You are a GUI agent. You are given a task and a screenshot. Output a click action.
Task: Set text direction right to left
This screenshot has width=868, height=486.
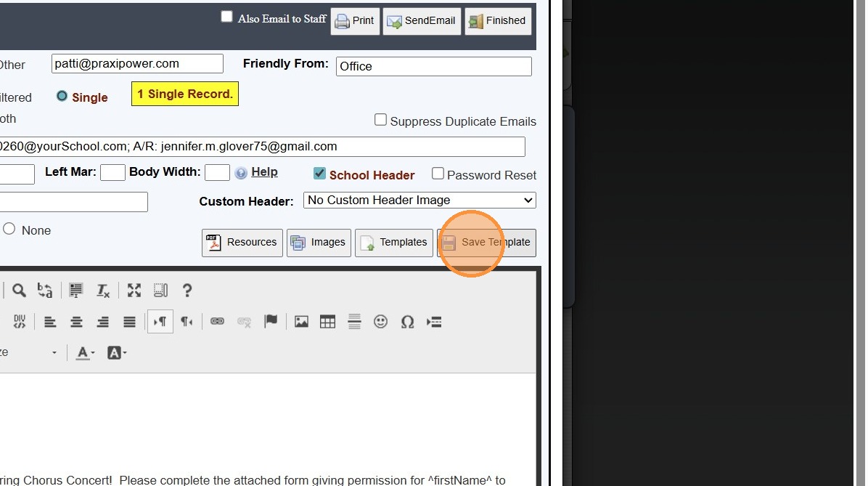[187, 321]
